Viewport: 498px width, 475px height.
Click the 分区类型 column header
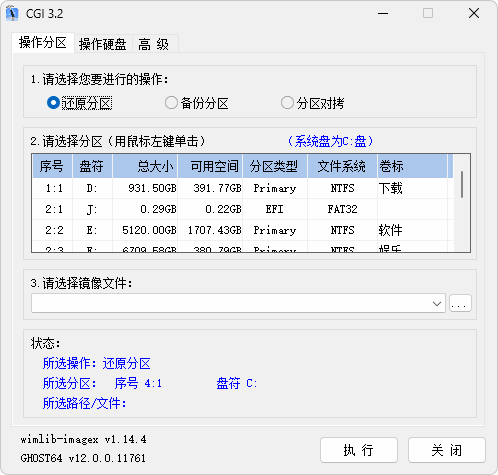pyautogui.click(x=275, y=166)
